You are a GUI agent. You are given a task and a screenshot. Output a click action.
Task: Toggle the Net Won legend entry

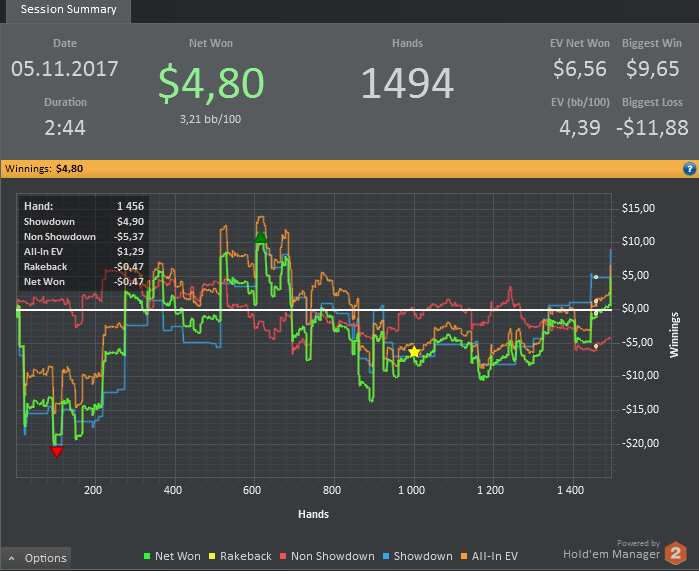[172, 556]
